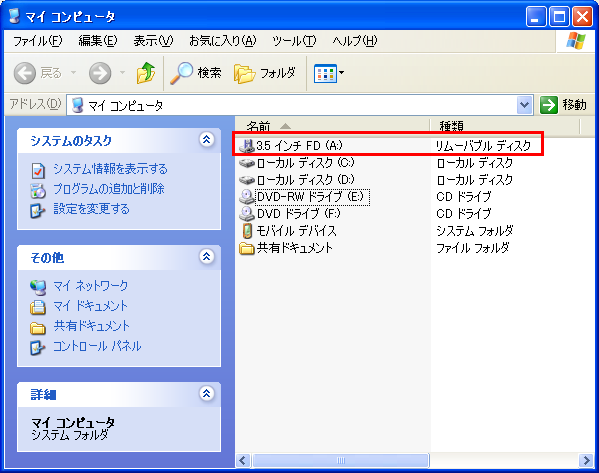This screenshot has height=473, width=599.
Task: Toggle the フォルダ folders pane button
Action: click(x=265, y=73)
